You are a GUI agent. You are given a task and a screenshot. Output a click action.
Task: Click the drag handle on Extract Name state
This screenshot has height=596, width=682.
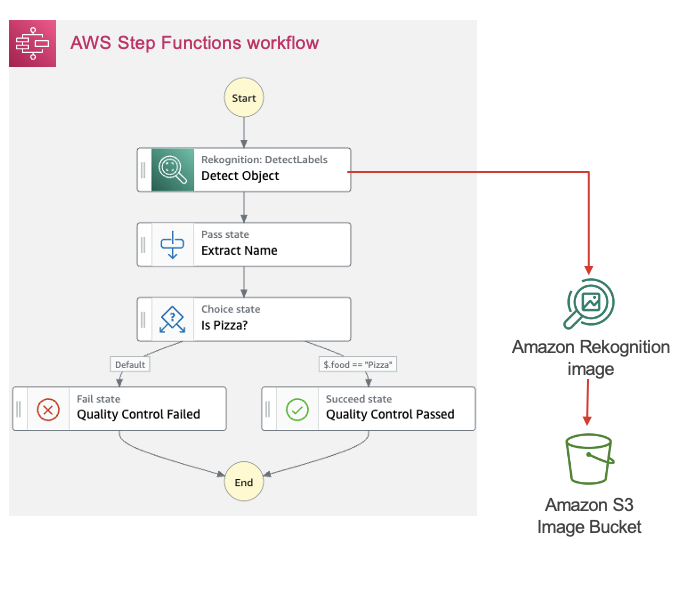[143, 244]
